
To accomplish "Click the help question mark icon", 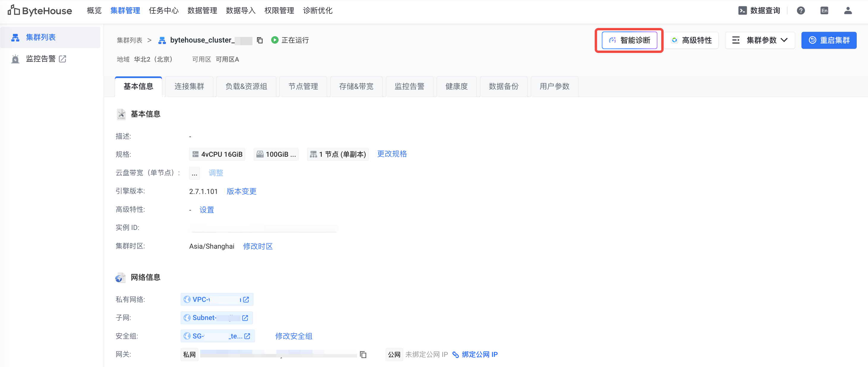I will [x=801, y=11].
